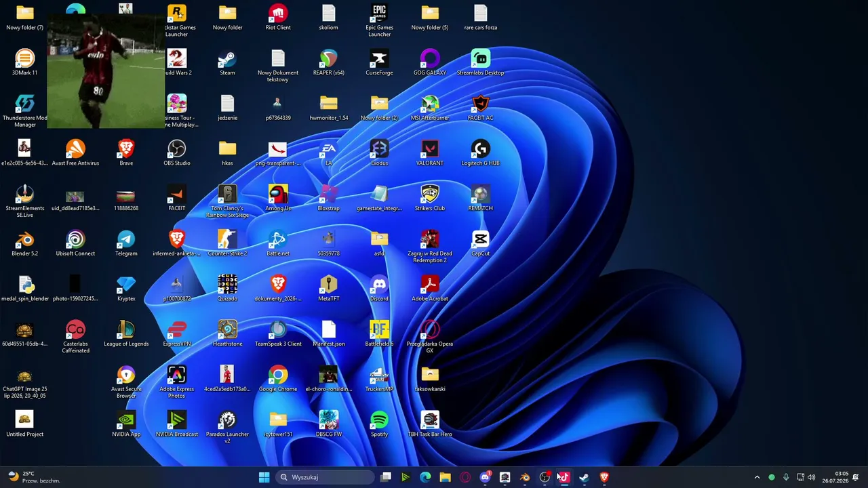
Task: Open Microsoft Edge from the taskbar
Action: coord(425,477)
